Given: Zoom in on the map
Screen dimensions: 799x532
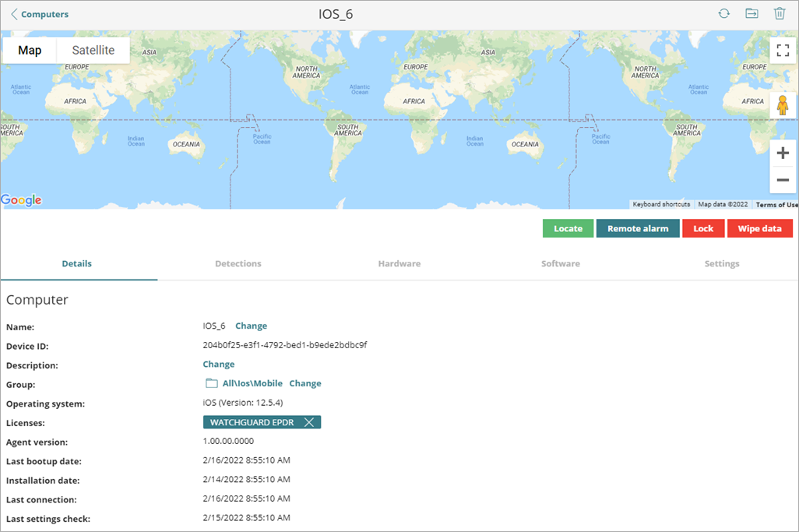Looking at the screenshot, I should pyautogui.click(x=783, y=153).
